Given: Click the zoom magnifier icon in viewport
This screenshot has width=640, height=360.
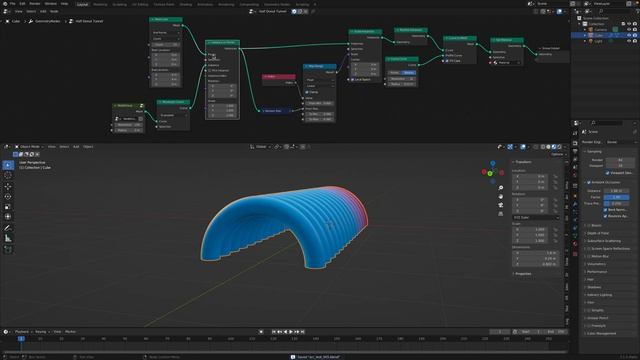Looking at the screenshot, I should tap(501, 188).
